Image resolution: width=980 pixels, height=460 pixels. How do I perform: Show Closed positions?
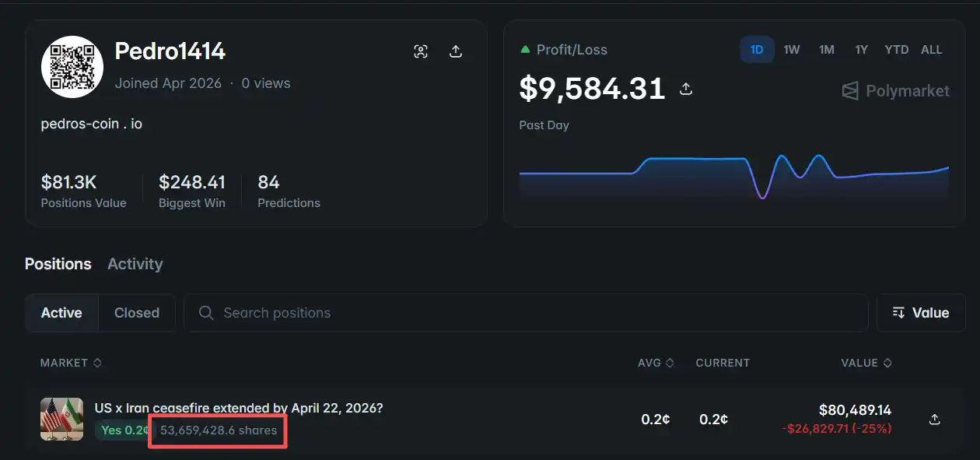(x=136, y=313)
